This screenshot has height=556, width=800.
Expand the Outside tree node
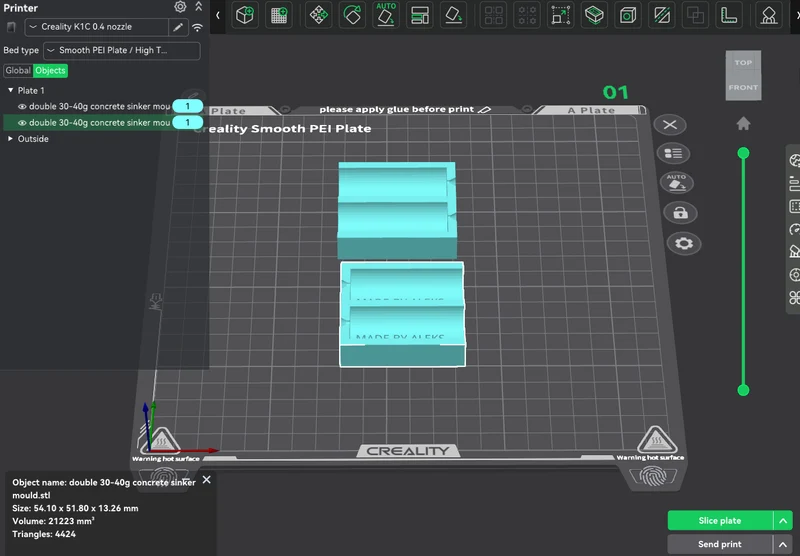coord(10,139)
